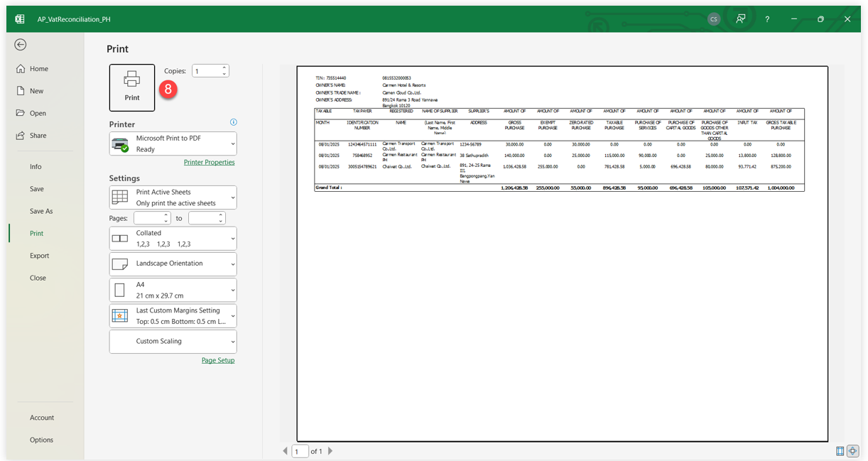The width and height of the screenshot is (868, 461).
Task: Click the current page number field
Action: (300, 451)
